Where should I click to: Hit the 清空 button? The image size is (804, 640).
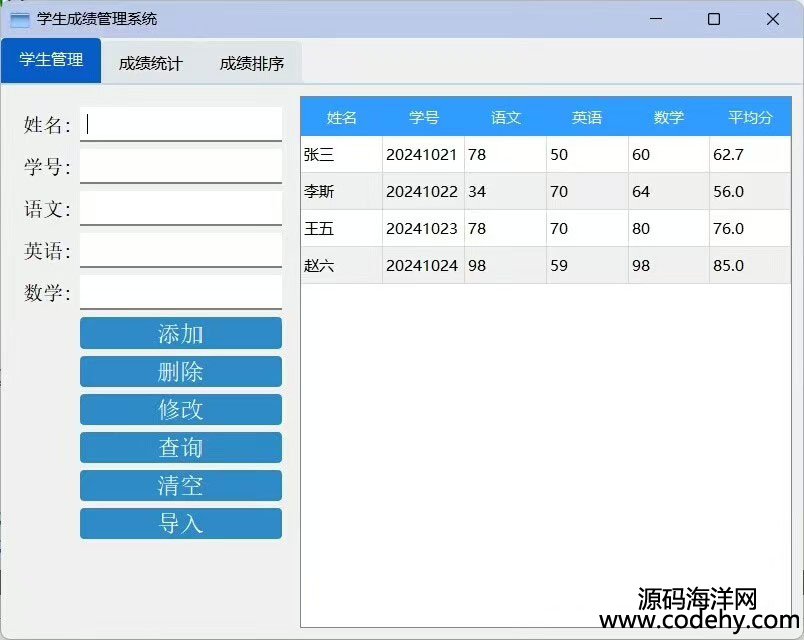click(x=181, y=486)
